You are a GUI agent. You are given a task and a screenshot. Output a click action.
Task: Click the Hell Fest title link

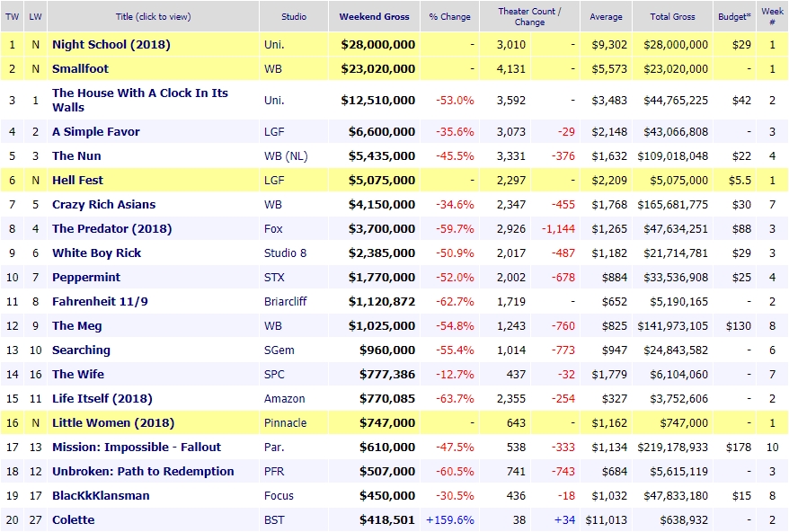point(77,180)
